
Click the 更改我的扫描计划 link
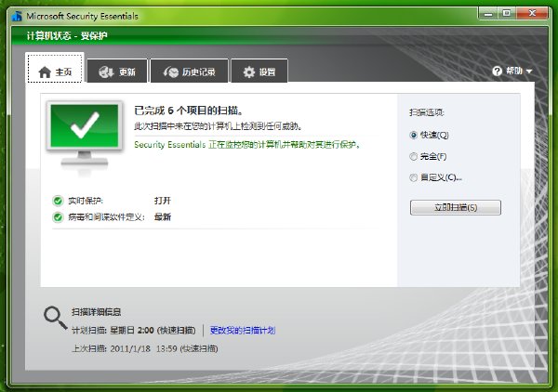[x=243, y=331]
